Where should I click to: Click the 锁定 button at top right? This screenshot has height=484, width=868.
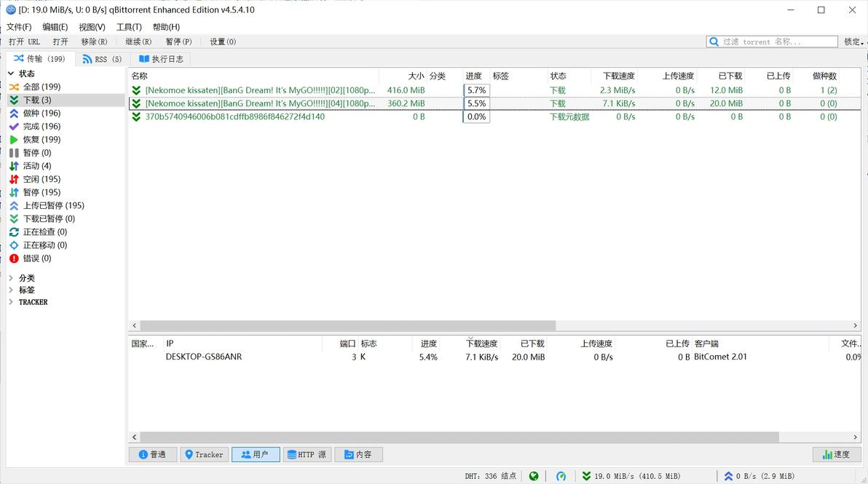coord(853,41)
